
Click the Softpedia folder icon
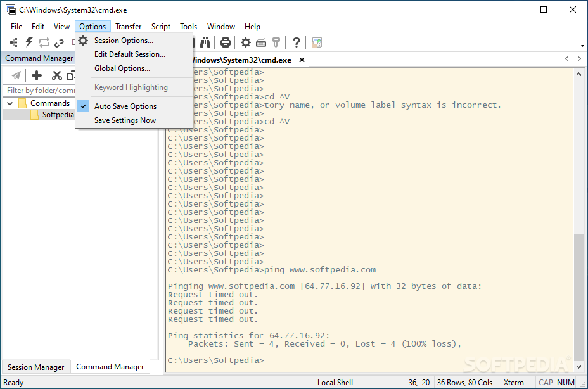click(x=34, y=115)
